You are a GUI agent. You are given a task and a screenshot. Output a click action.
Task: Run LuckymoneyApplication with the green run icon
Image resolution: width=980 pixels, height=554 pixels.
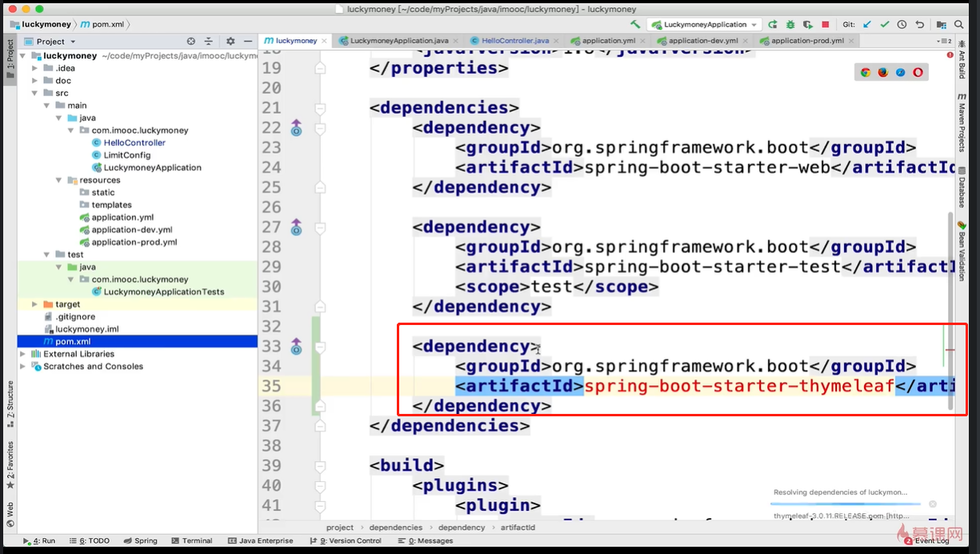tap(774, 25)
